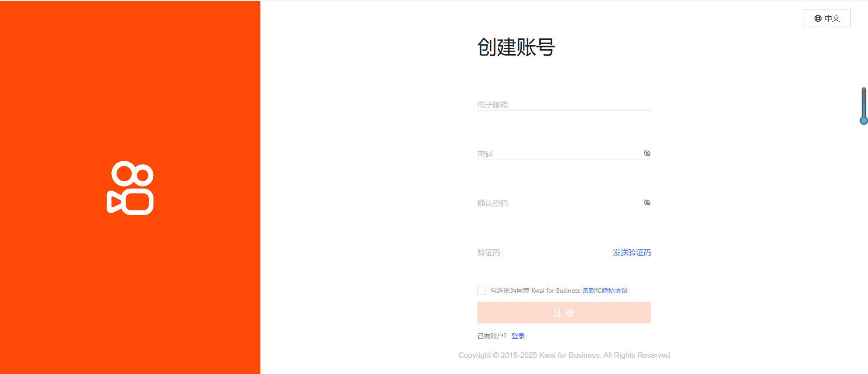Viewport: 868px width, 374px height.
Task: Click the blue thermometer-shaped scroll indicator
Action: [x=863, y=106]
